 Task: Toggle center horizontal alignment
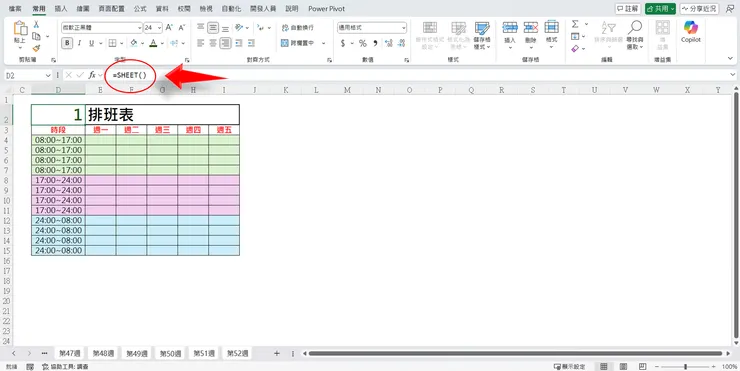pyautogui.click(x=213, y=43)
